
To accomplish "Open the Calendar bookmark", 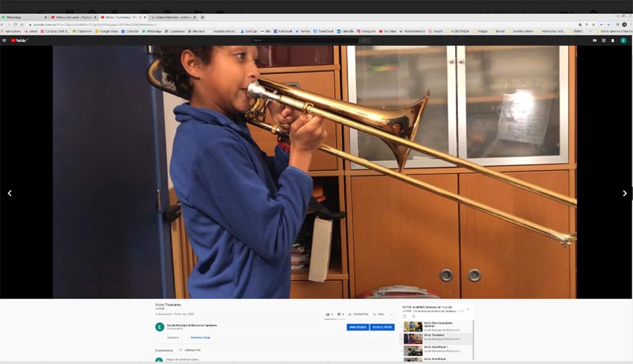I will pyautogui.click(x=130, y=31).
